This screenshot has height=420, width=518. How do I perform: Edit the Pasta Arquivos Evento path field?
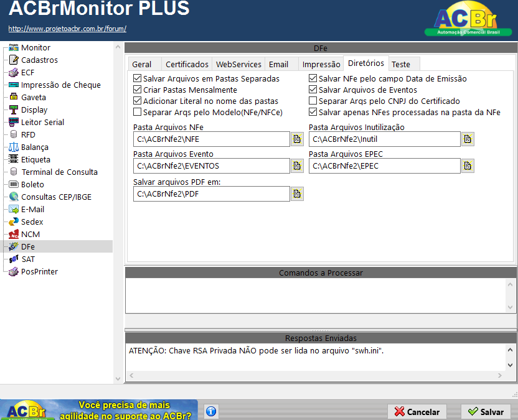[x=212, y=166]
